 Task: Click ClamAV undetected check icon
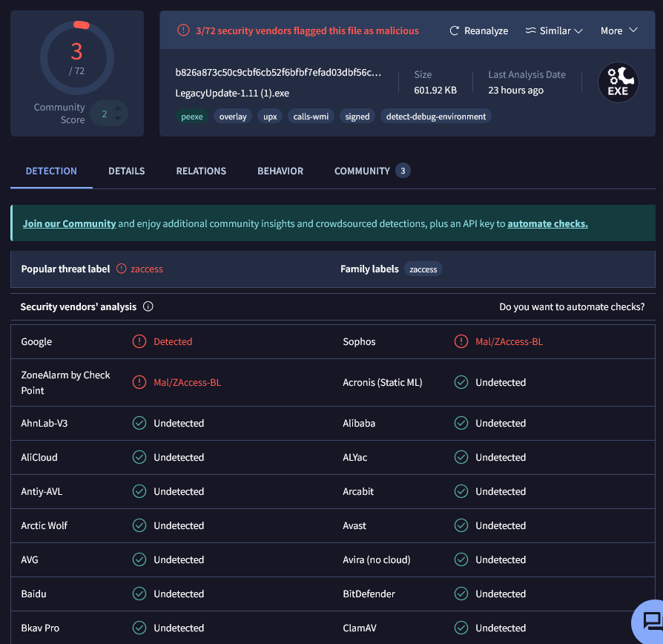click(461, 628)
